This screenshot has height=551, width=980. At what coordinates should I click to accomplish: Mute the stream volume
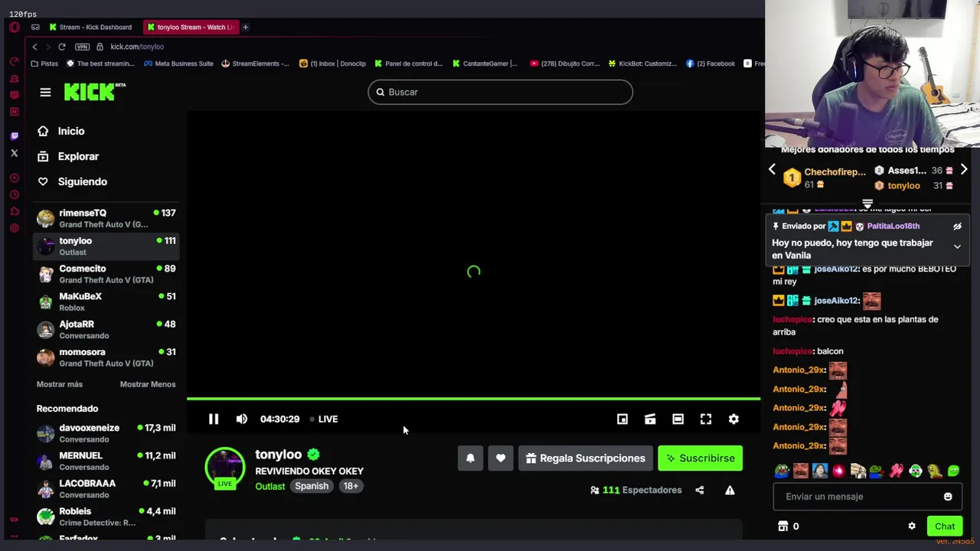(242, 419)
